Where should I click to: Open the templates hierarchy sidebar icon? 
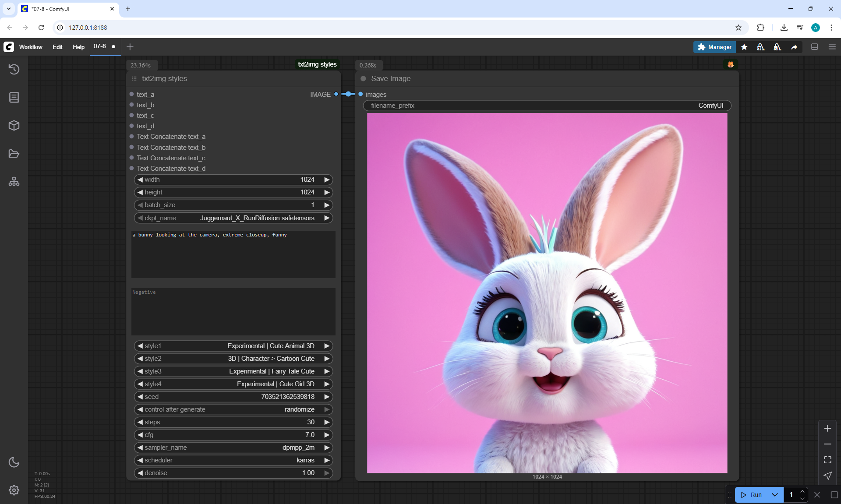tap(14, 182)
